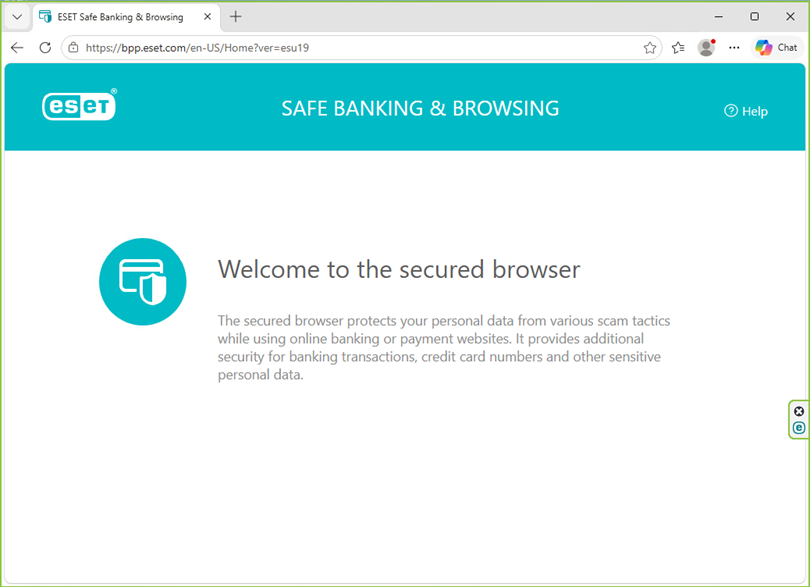Expand the tab actions menu chevron
The height and width of the screenshot is (587, 810).
pyautogui.click(x=17, y=17)
